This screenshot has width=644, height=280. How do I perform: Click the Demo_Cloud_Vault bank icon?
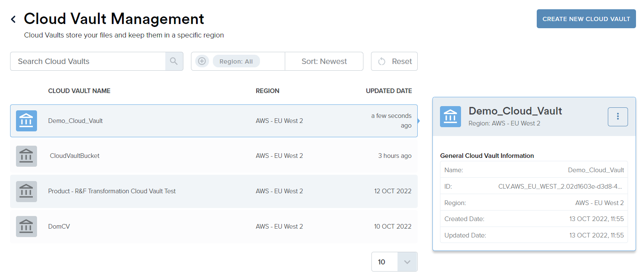point(26,121)
